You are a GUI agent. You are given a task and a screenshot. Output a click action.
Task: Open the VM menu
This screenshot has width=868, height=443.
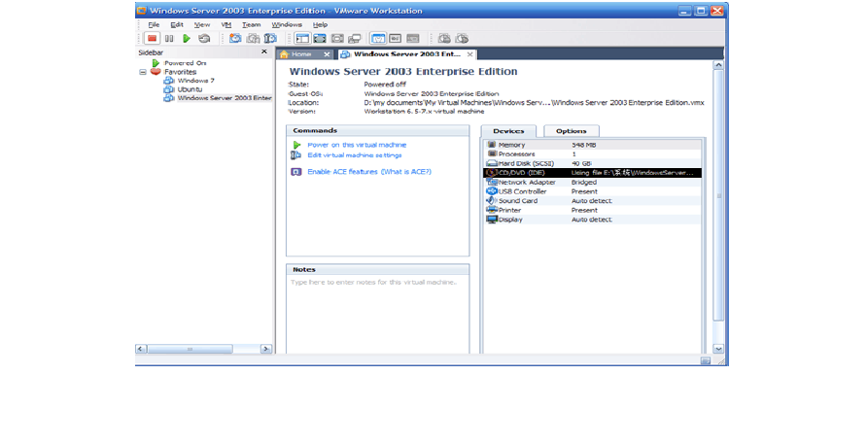coord(226,24)
